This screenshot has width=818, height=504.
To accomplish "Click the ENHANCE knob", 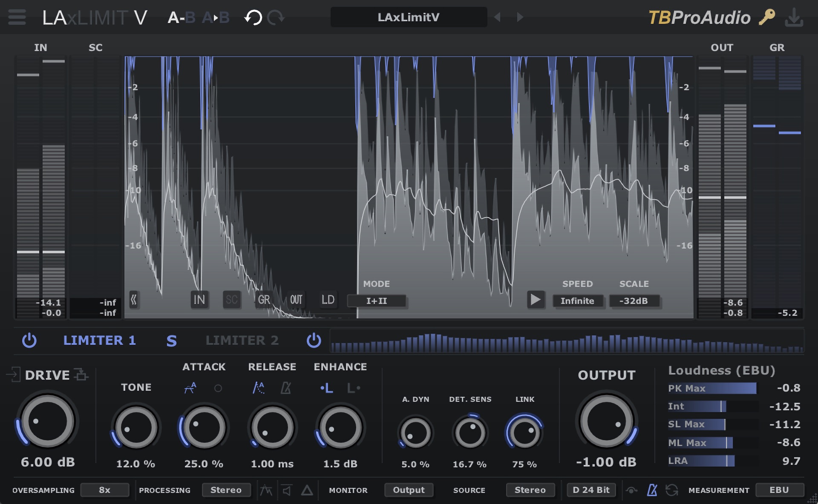I will [340, 428].
